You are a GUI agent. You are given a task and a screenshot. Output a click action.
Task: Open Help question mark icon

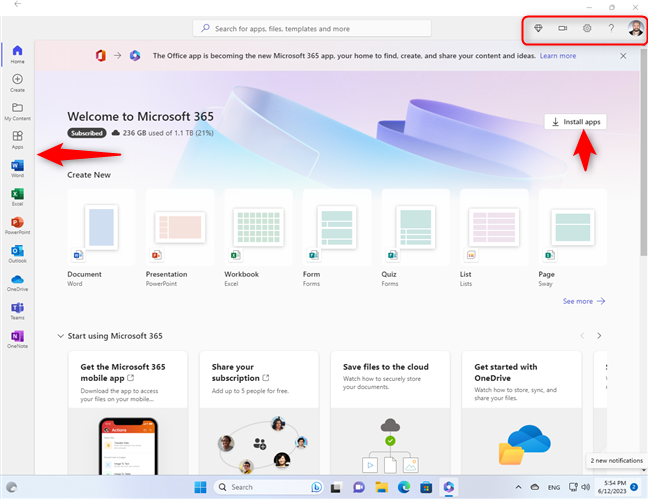611,28
